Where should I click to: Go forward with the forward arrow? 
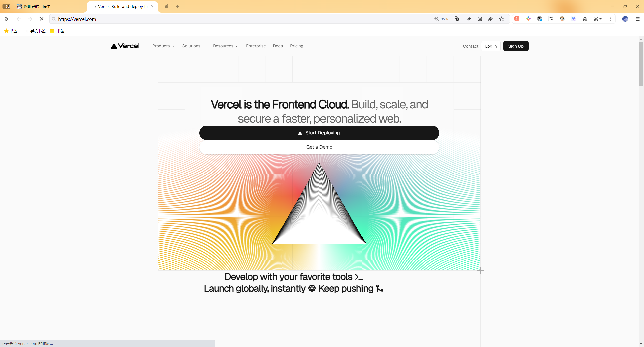(30, 19)
